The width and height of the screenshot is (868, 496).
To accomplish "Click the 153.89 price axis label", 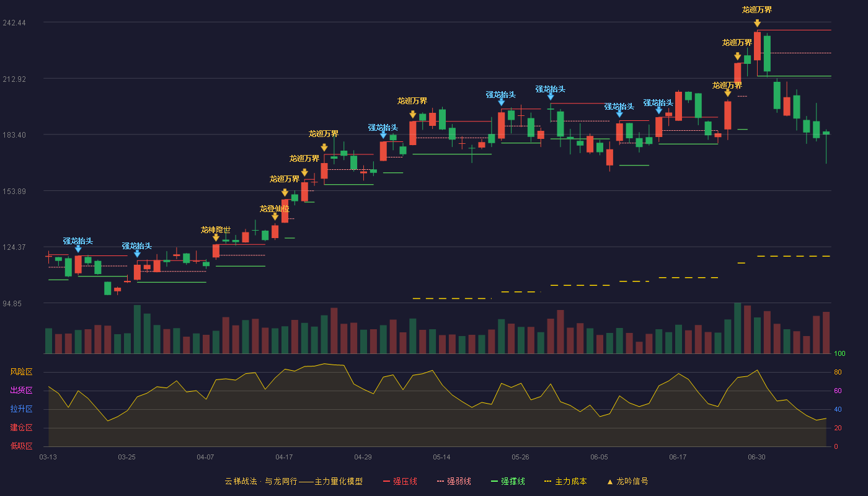I will 14,191.
